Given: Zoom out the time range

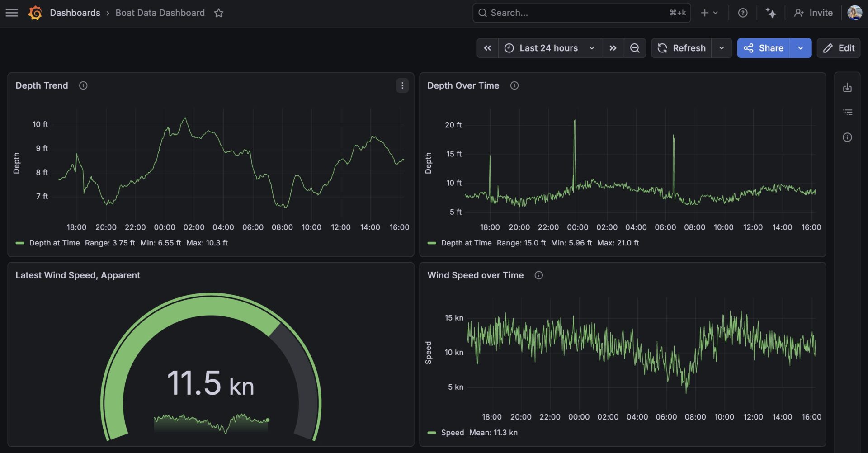Looking at the screenshot, I should point(635,48).
